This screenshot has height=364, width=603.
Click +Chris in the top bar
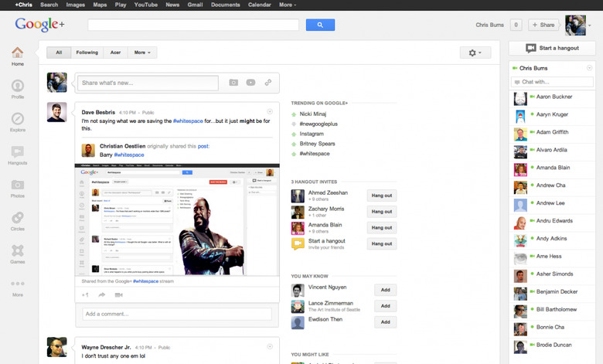(23, 5)
